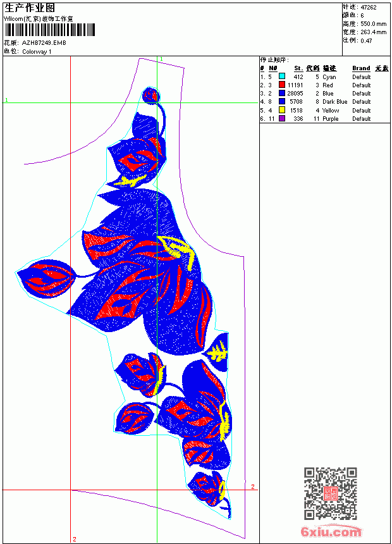Screen dimensions: 392x544
Task: Click the red marker label 2 on the right
Action: 253,487
